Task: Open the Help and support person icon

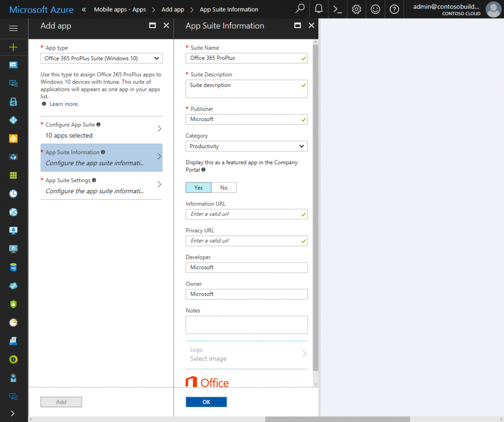Action: click(13, 378)
